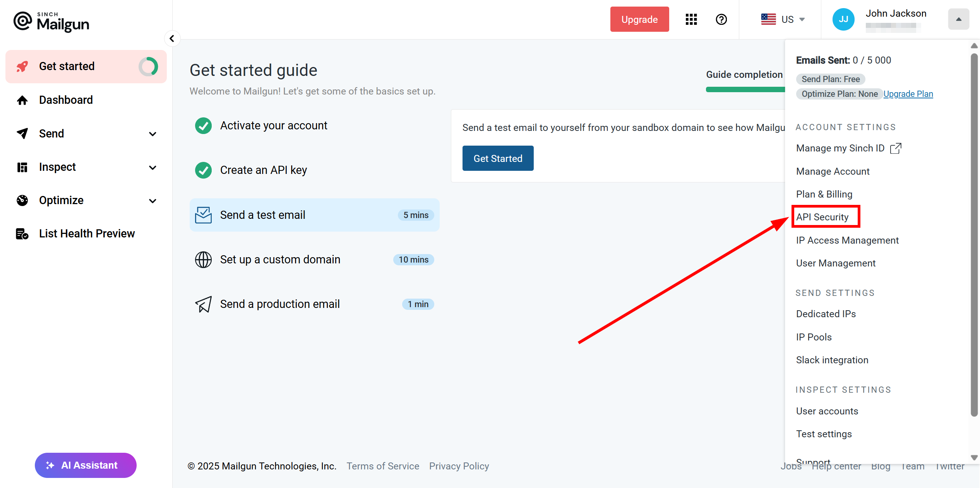Viewport: 980px width, 488px height.
Task: Expand the Send sidebar menu
Action: 153,134
